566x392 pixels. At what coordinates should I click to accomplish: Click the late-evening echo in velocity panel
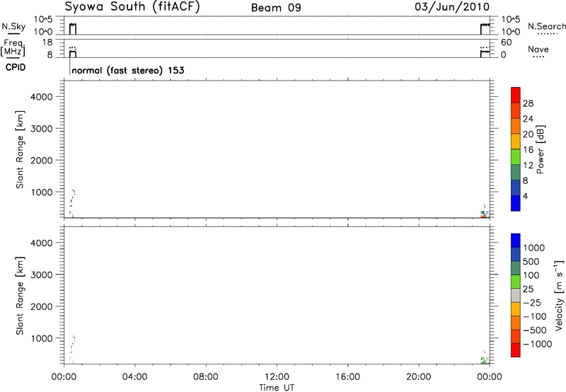pos(485,357)
